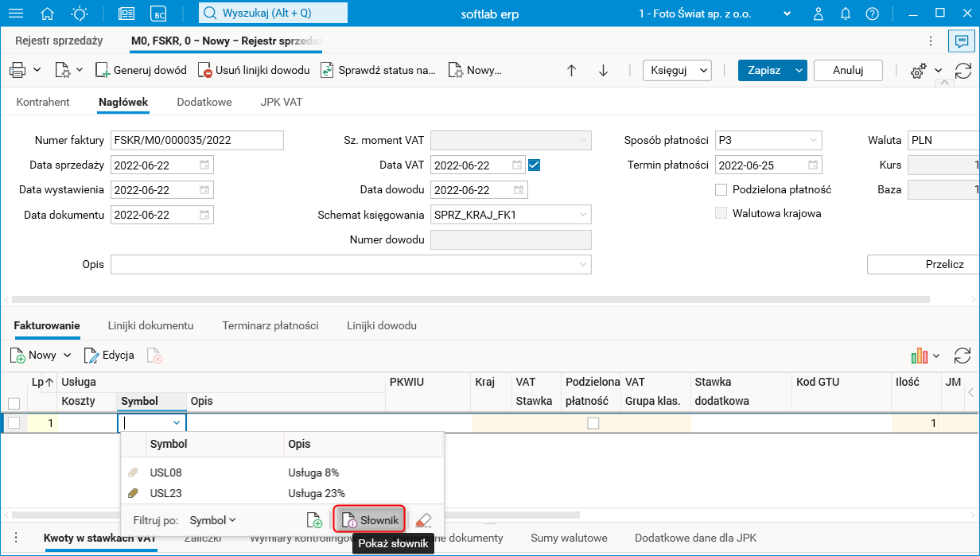Click the Numer faktury field

tap(196, 140)
